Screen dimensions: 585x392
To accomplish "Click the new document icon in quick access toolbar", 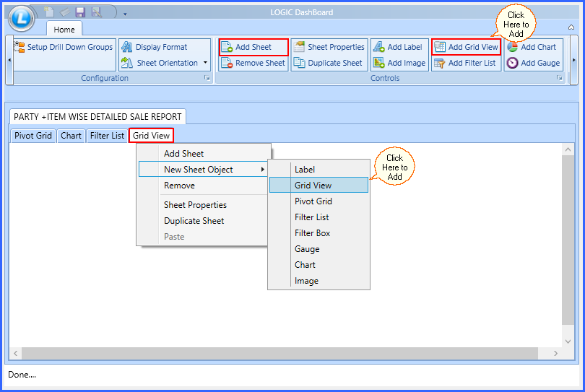I will tap(49, 12).
